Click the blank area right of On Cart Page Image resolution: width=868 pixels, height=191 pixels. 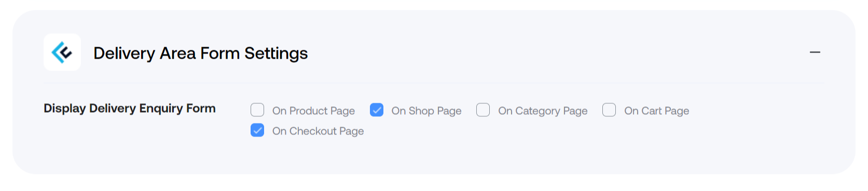click(757, 111)
